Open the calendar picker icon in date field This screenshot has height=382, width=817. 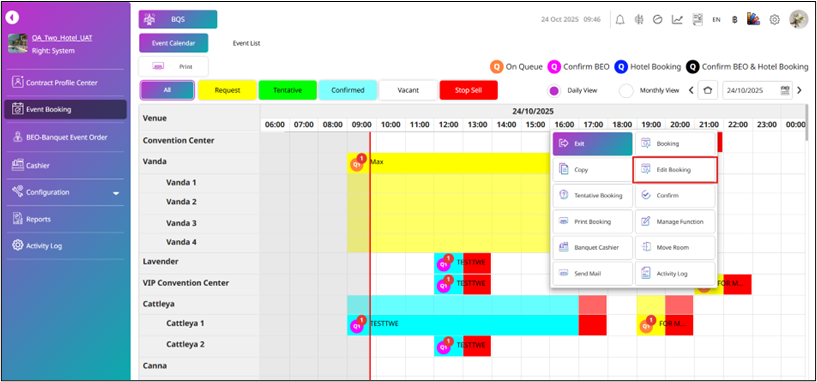[785, 90]
